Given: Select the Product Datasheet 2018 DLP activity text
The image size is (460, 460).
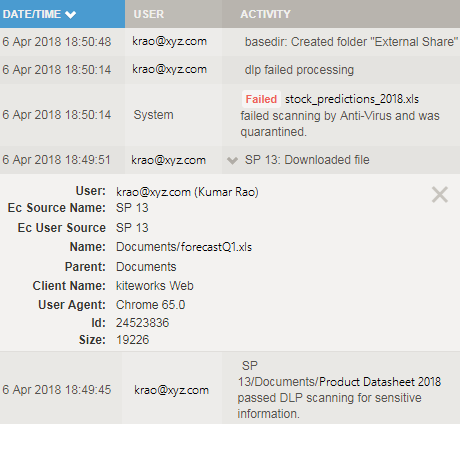Looking at the screenshot, I should click(x=339, y=390).
